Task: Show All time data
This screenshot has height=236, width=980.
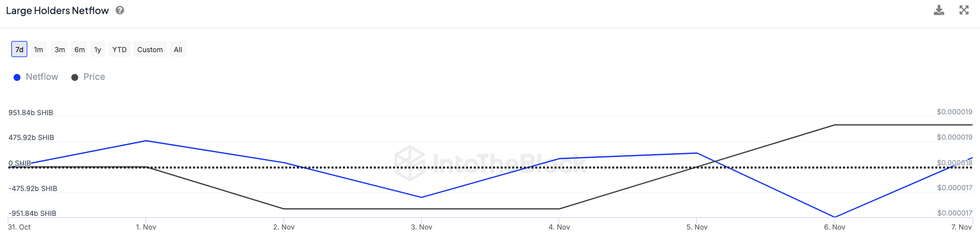Action: click(178, 49)
